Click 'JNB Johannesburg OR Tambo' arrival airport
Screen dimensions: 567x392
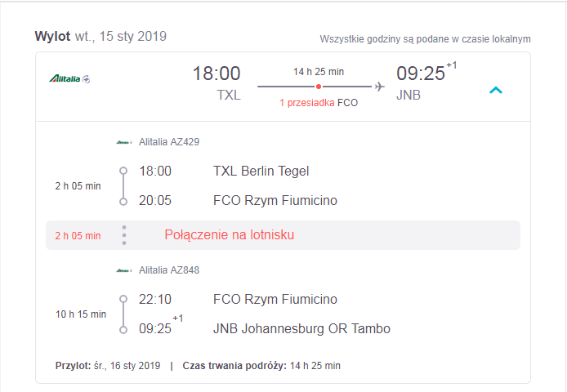(x=301, y=328)
